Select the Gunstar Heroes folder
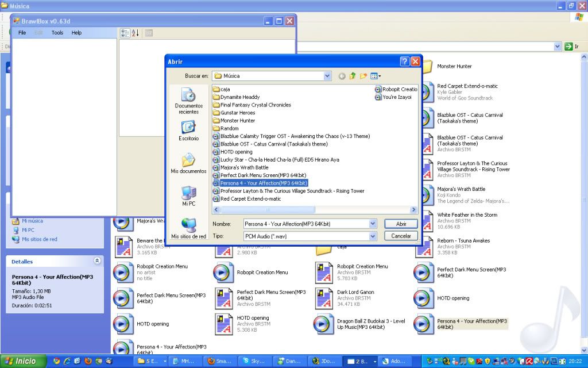This screenshot has height=368, width=588. [238, 113]
